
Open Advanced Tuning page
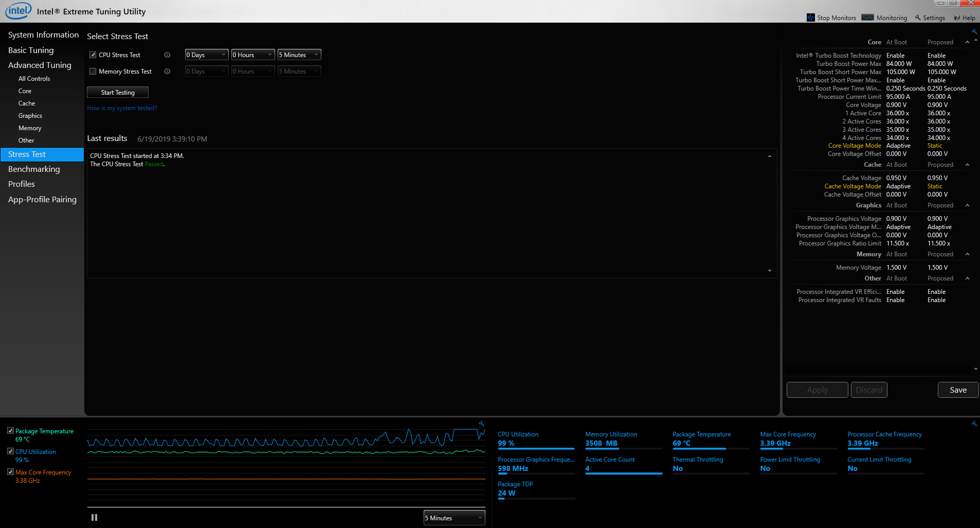point(40,65)
